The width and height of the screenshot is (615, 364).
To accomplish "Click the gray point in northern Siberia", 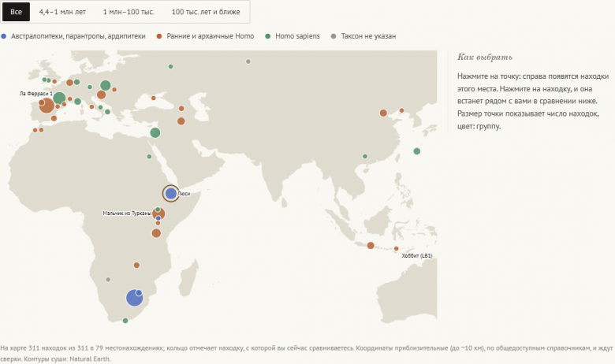I will coord(248,61).
